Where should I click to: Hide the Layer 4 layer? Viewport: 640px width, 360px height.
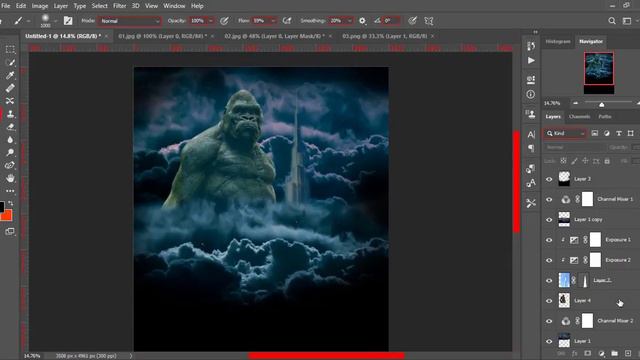click(549, 301)
